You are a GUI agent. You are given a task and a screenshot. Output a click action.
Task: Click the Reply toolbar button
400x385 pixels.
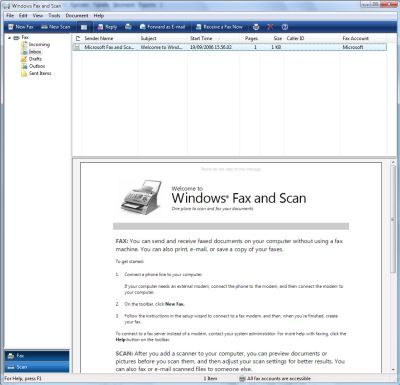pos(107,27)
